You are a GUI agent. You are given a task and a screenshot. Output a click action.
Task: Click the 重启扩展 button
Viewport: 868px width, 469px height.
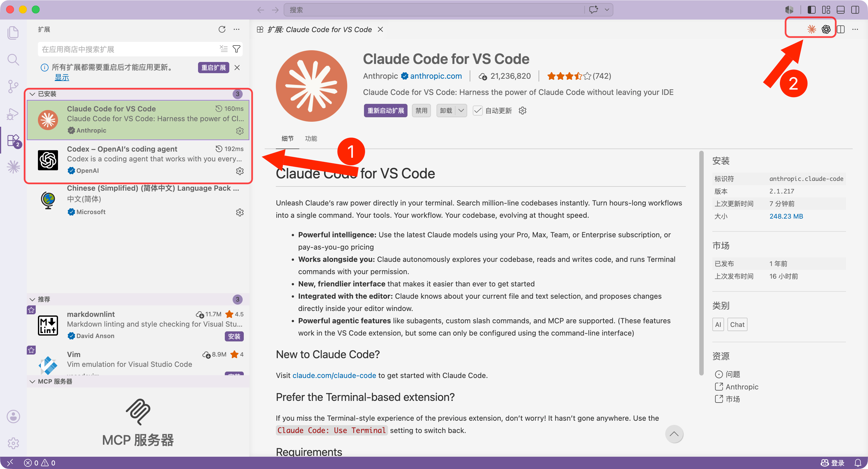[x=214, y=68]
